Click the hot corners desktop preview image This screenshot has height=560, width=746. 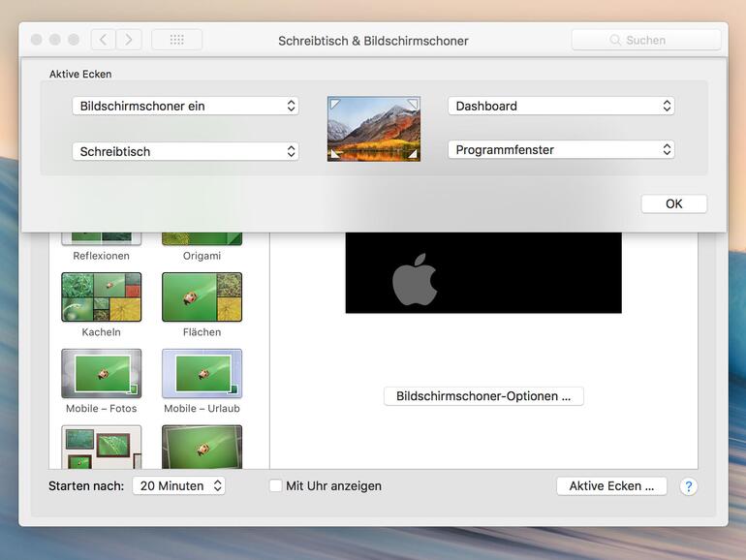click(374, 128)
